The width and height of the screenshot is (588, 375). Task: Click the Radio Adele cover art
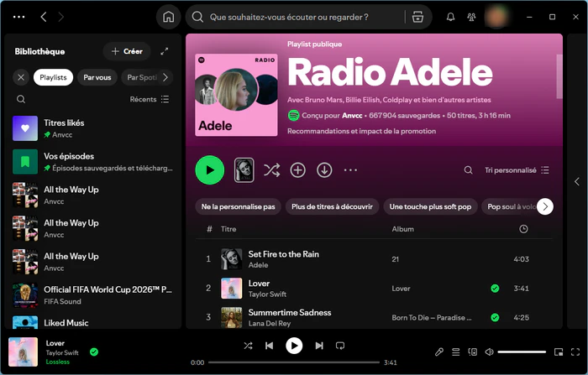pyautogui.click(x=236, y=95)
